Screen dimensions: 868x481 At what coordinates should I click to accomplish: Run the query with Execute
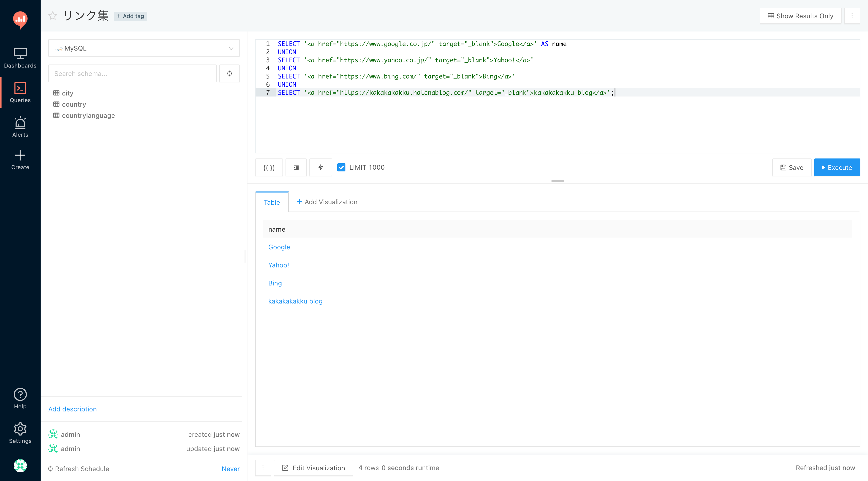point(837,168)
